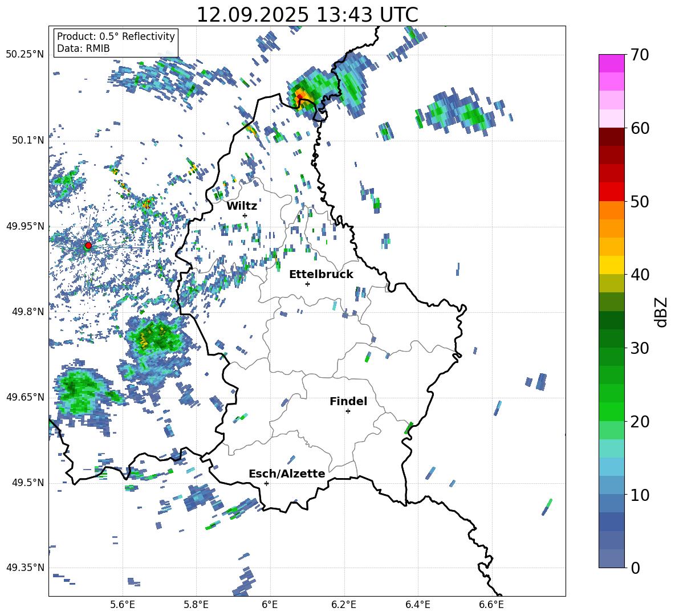
Task: Click the 5.6°E longitude label
Action: (123, 605)
